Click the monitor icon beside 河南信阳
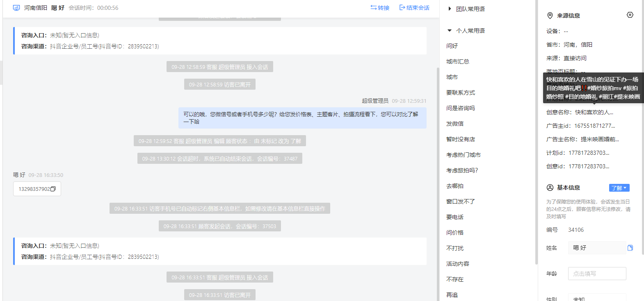 click(x=16, y=8)
